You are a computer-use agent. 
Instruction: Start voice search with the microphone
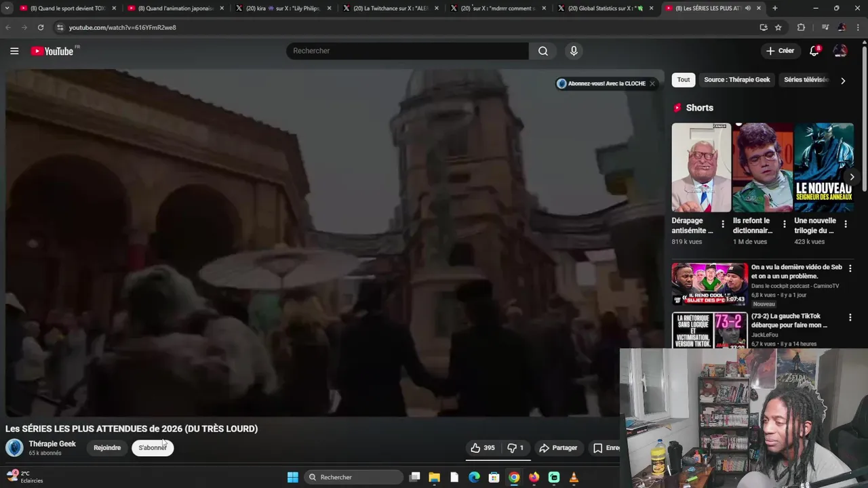pyautogui.click(x=574, y=51)
